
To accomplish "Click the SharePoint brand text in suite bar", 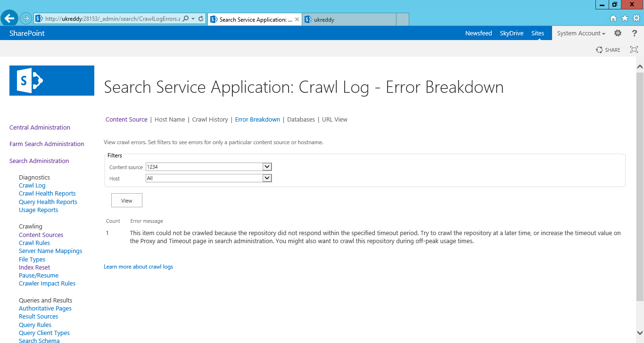I will 27,33.
